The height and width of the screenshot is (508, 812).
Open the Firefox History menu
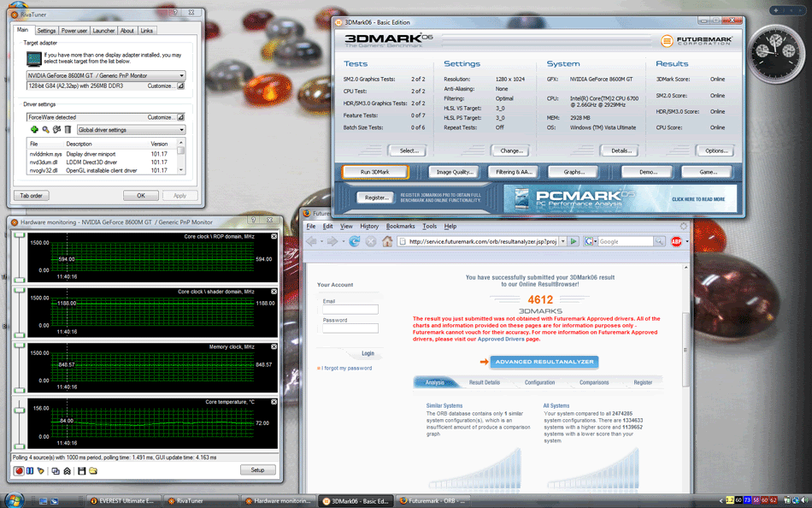click(x=369, y=227)
